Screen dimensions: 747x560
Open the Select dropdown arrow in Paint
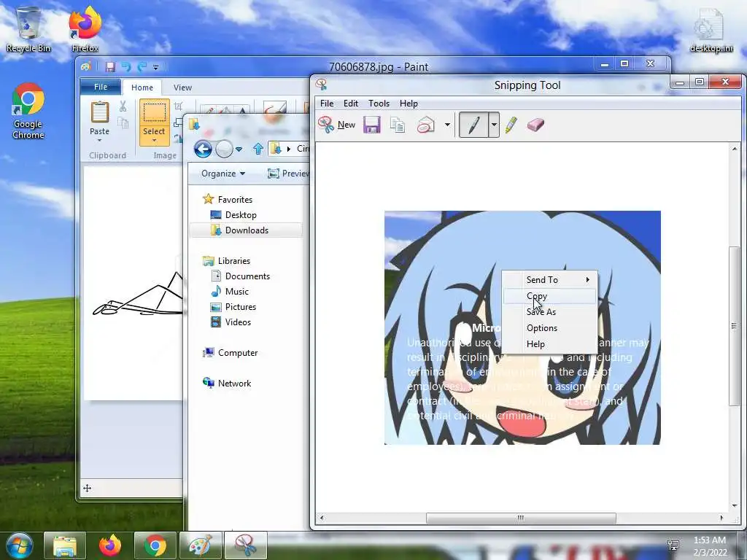tap(154, 141)
